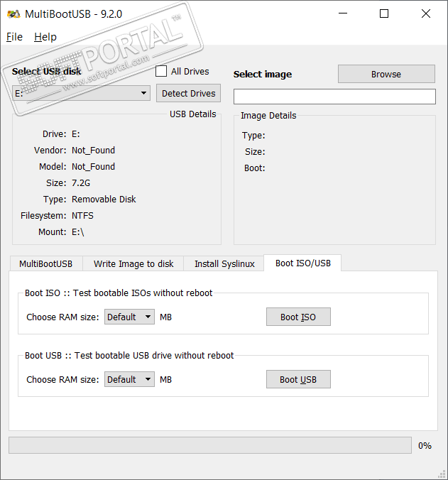Image resolution: width=448 pixels, height=480 pixels.
Task: Click Browse to select an image
Action: click(x=386, y=74)
